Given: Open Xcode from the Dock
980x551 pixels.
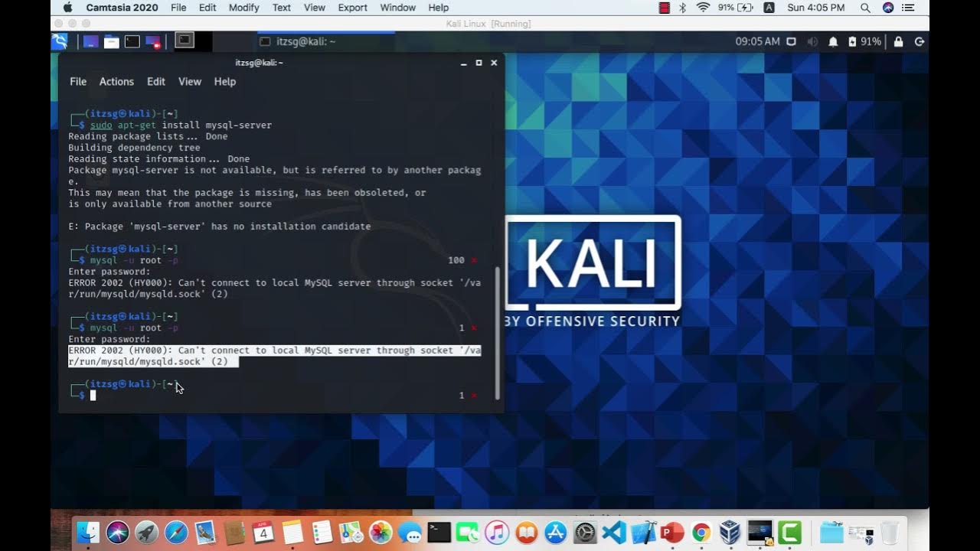Looking at the screenshot, I should pos(644,532).
